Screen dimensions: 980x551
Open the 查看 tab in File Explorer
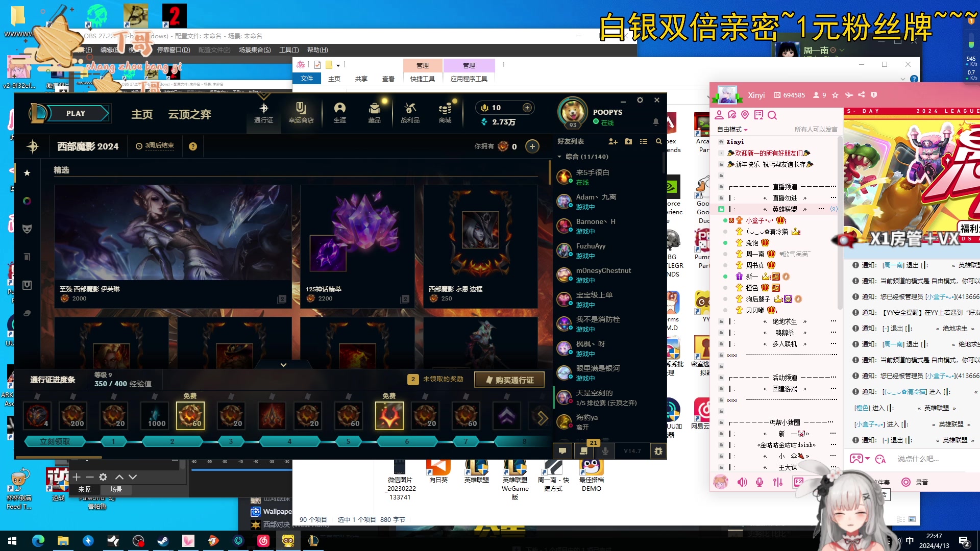pyautogui.click(x=388, y=79)
